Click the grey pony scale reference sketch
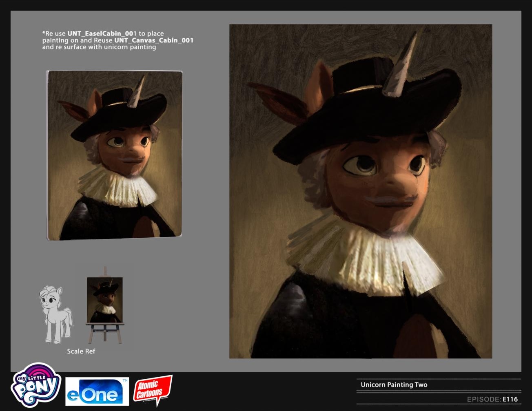This screenshot has height=411, width=532. (56, 314)
